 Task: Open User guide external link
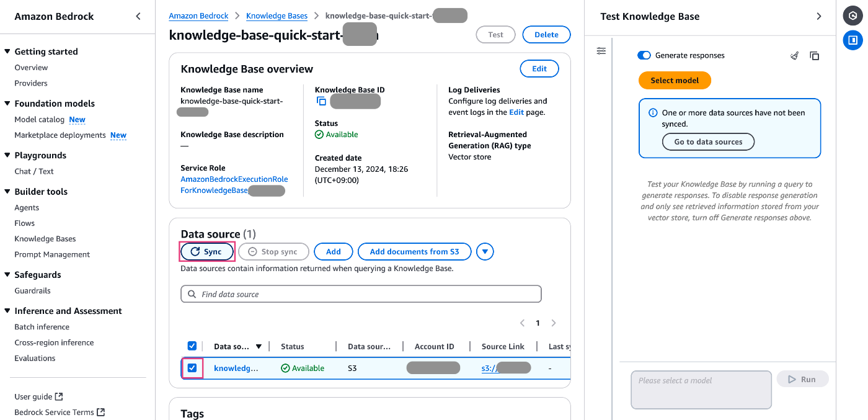[38, 396]
